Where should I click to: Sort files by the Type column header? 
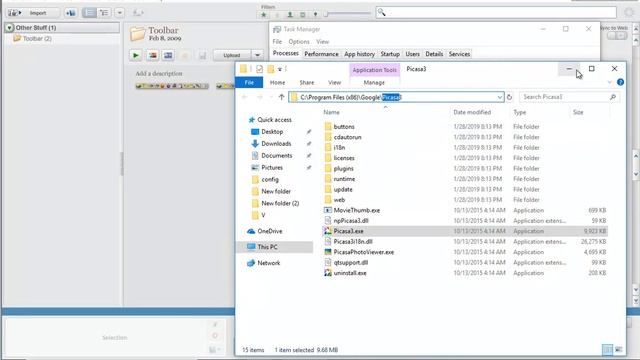coord(520,112)
